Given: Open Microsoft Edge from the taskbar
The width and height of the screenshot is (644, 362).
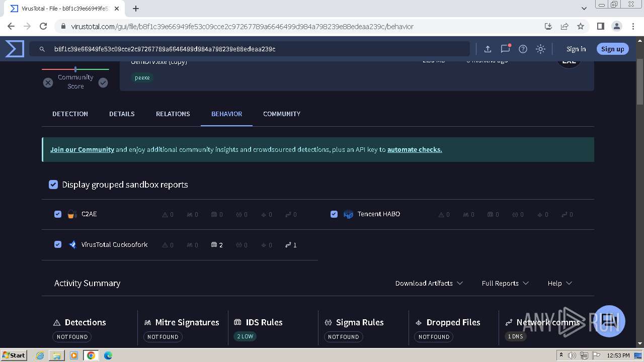Looking at the screenshot, I should pos(108,355).
